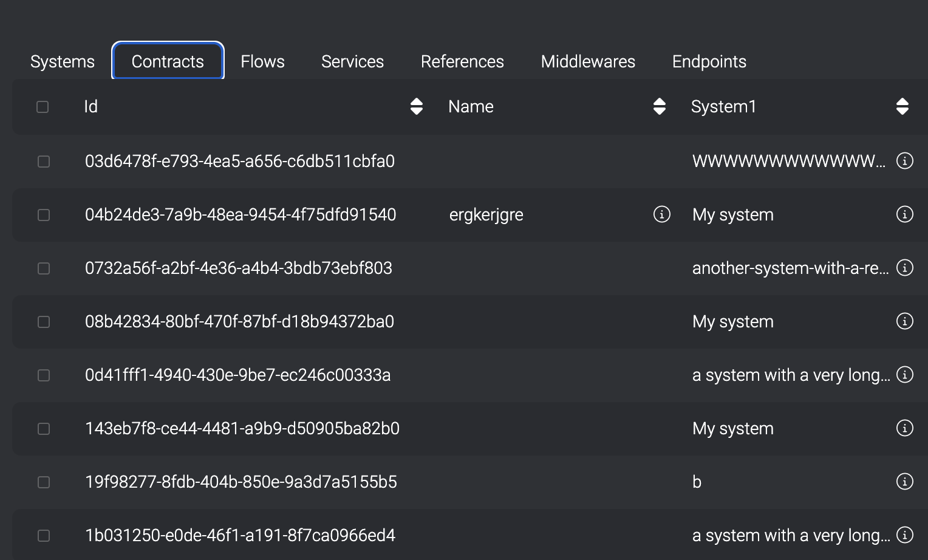The image size is (928, 560).
Task: Click Id 03d6478f-e793-4ea5-a656-c6db511cbfa0
Action: coord(240,161)
